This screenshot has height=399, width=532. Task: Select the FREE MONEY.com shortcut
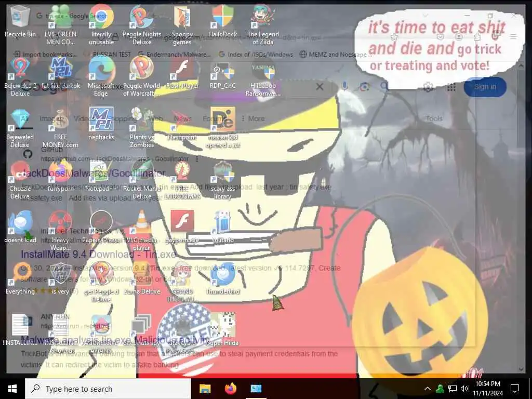coord(60,128)
